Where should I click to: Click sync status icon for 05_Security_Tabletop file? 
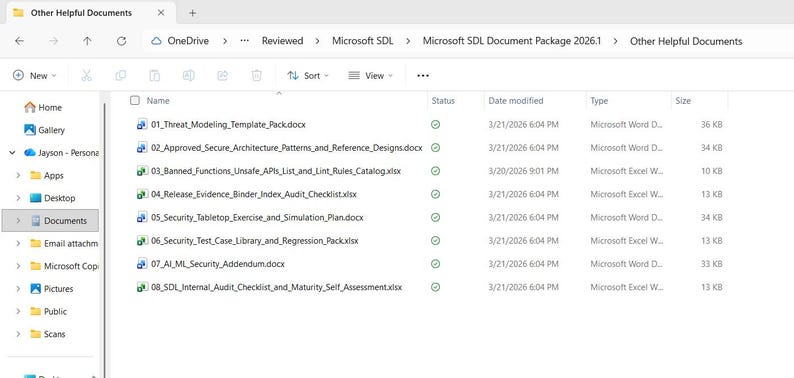point(435,217)
